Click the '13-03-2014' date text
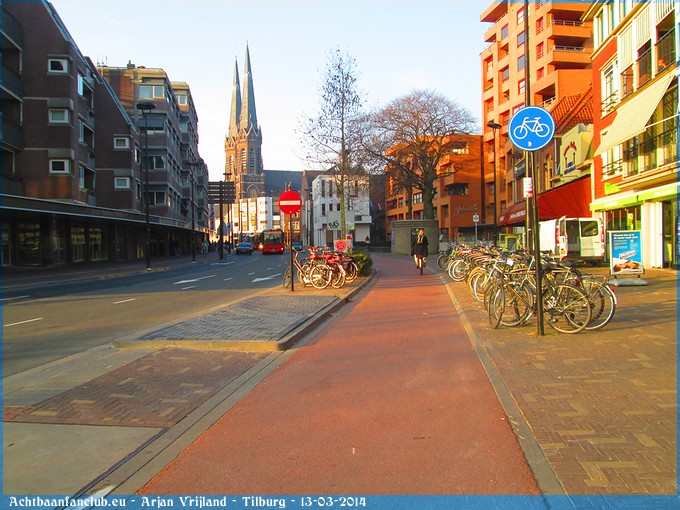Screen dimensions: 680x510 coord(333,502)
